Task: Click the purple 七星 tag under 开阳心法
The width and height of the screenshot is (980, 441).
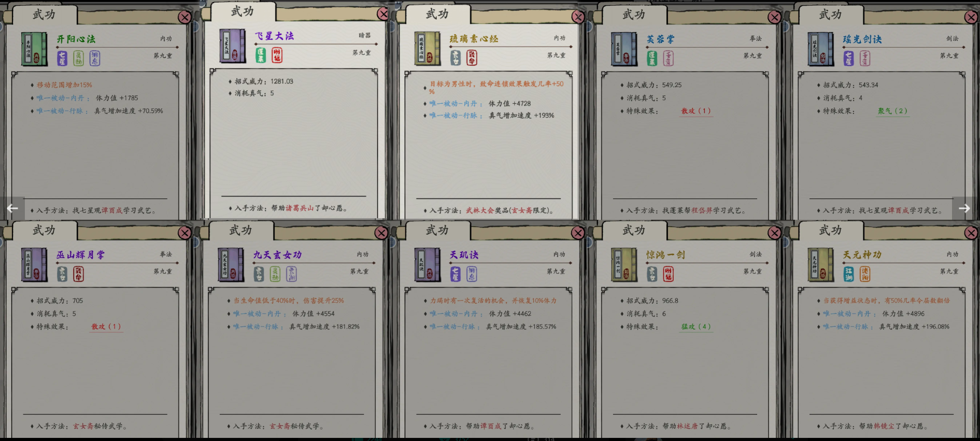Action: click(62, 58)
